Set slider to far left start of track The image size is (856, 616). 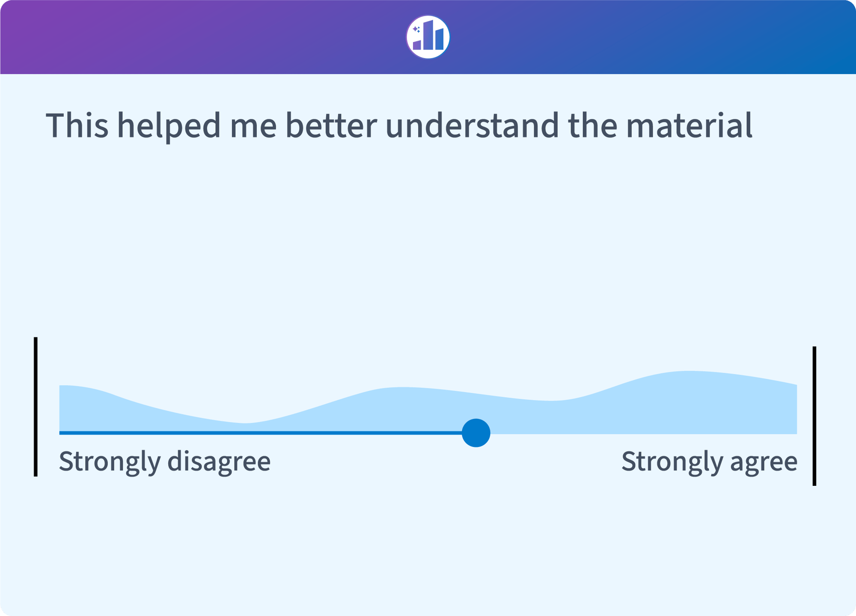click(60, 433)
